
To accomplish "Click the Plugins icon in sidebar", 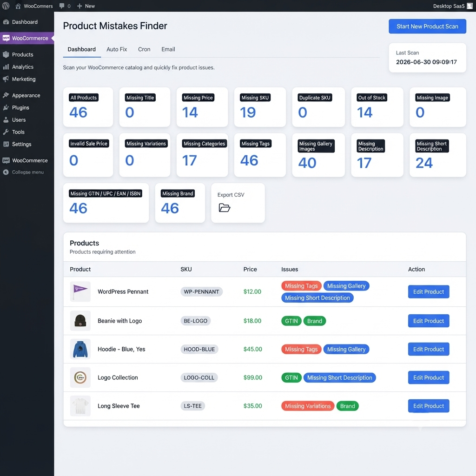I will 6,107.
